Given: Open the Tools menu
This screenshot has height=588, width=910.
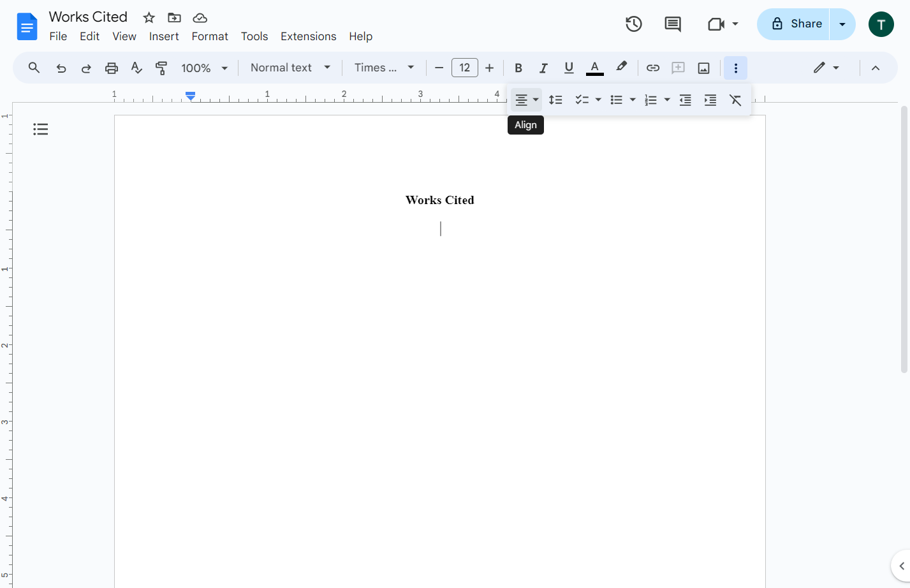Looking at the screenshot, I should tap(254, 36).
